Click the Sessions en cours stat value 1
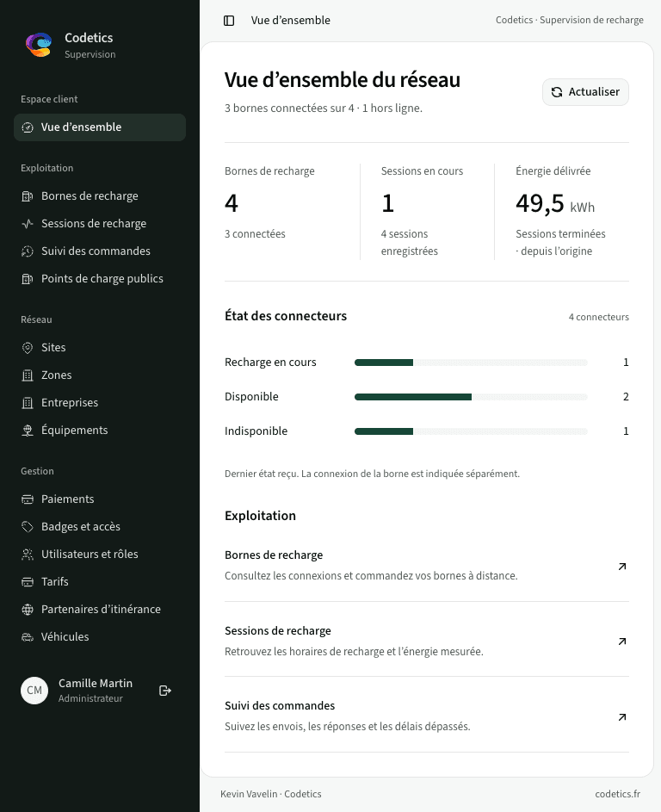 (387, 203)
